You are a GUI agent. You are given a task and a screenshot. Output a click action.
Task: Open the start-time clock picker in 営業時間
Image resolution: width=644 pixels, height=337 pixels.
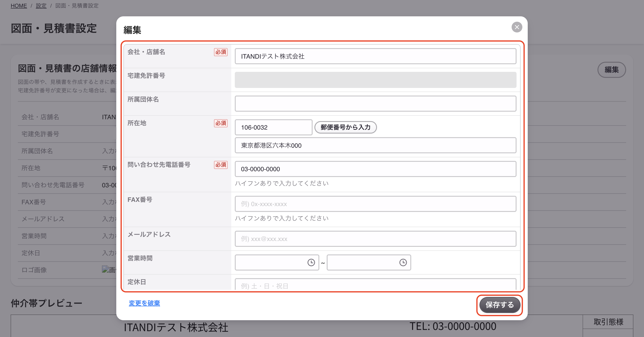tap(311, 262)
